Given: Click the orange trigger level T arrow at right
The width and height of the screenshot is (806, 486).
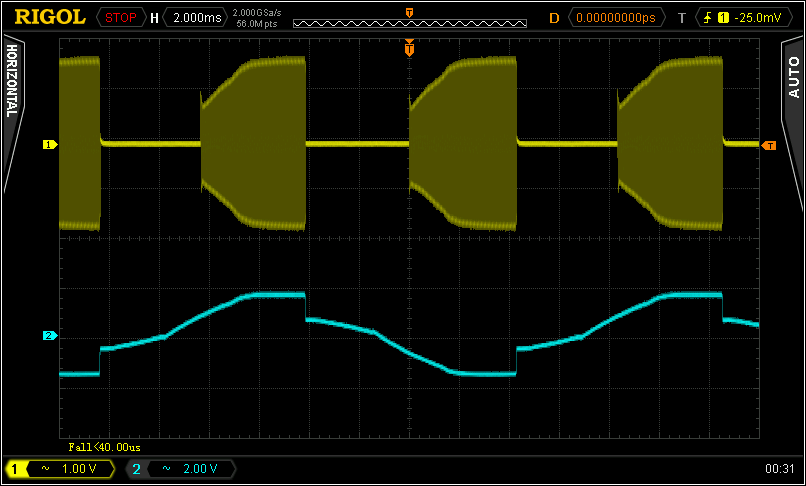Looking at the screenshot, I should point(768,146).
